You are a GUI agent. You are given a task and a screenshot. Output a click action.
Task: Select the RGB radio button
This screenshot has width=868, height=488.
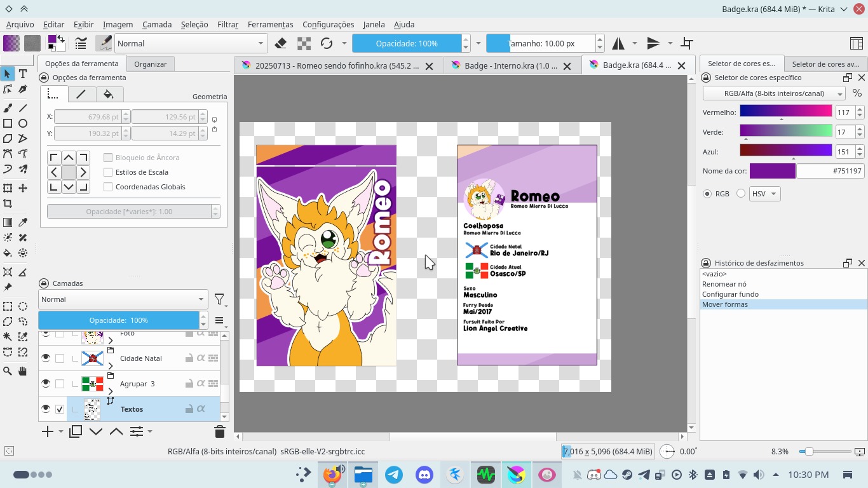point(707,194)
